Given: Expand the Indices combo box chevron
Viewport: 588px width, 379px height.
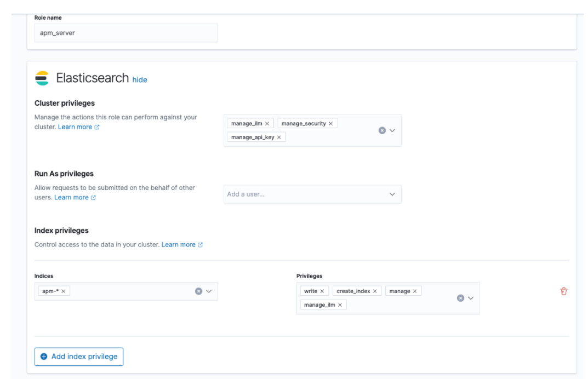Looking at the screenshot, I should click(x=209, y=291).
